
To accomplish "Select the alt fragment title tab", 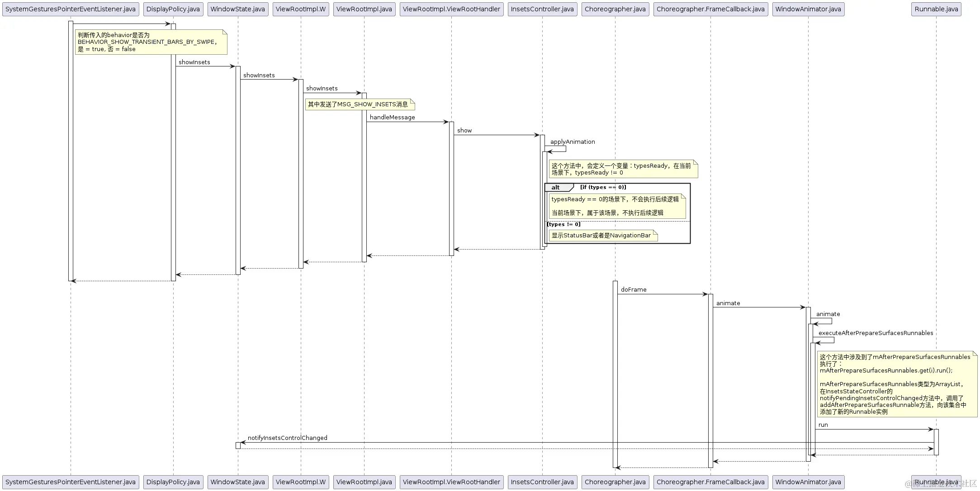I will pyautogui.click(x=555, y=187).
